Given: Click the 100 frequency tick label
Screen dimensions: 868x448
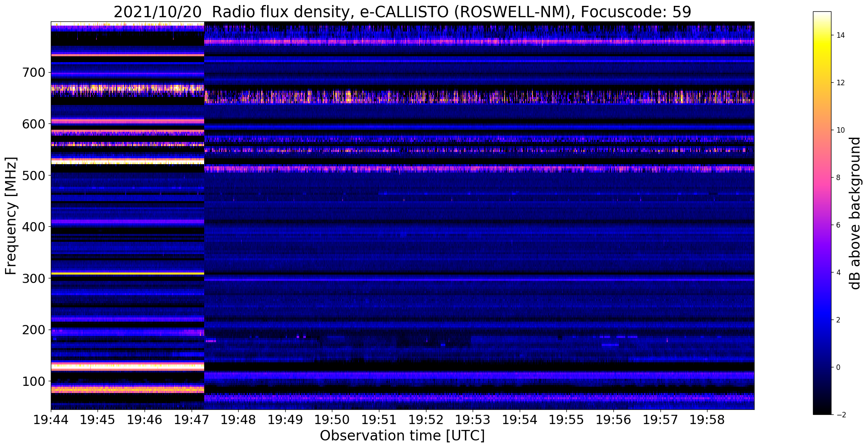Looking at the screenshot, I should point(33,381).
